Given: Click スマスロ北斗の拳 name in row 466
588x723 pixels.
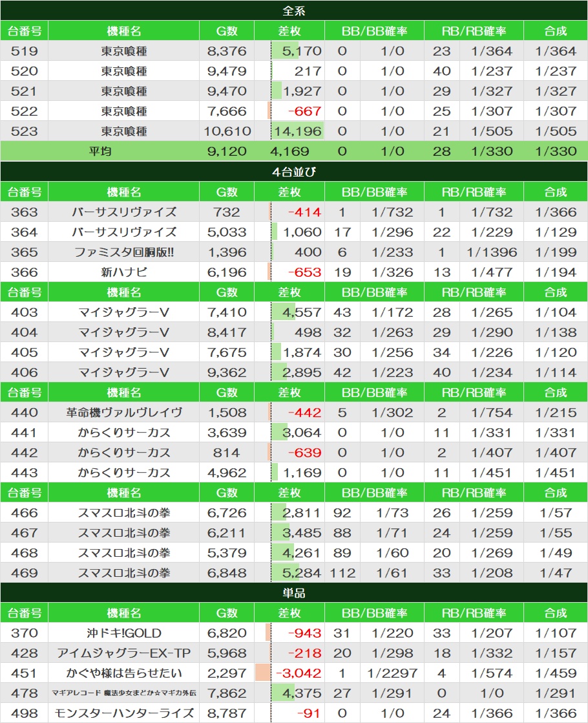Looking at the screenshot, I should coord(124,513).
